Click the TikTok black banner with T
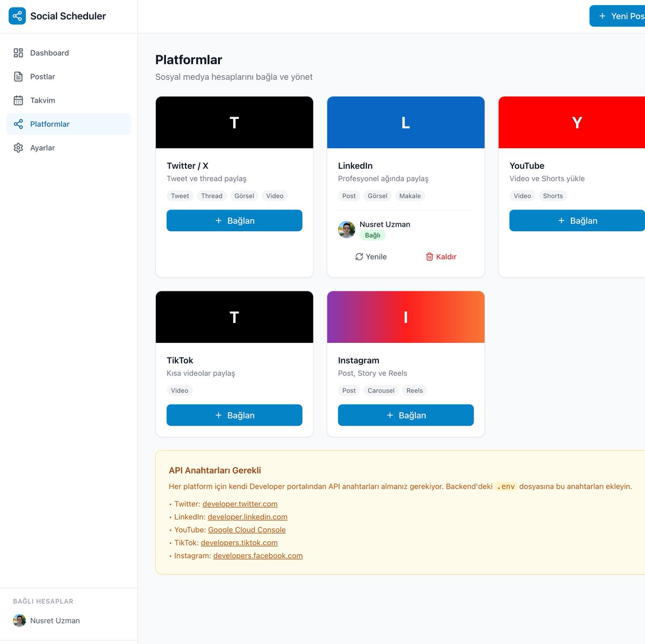Screen dimensions: 645x644 click(234, 317)
